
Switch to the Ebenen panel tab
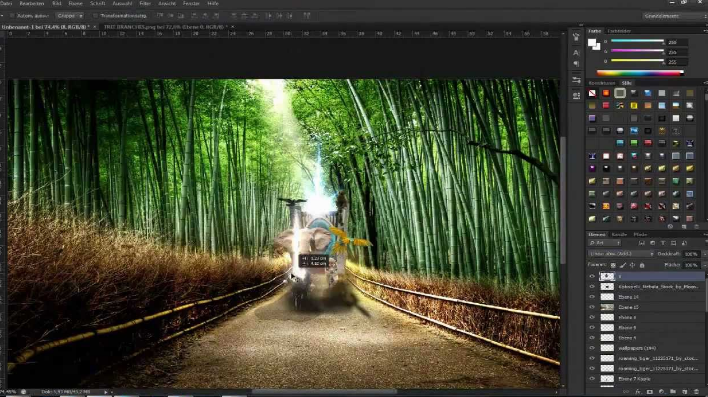(596, 234)
